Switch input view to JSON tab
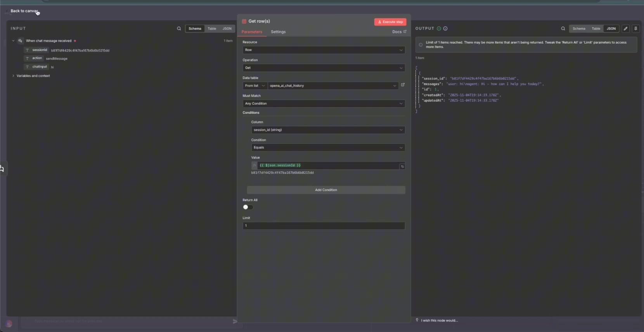This screenshot has width=644, height=332. [x=227, y=29]
